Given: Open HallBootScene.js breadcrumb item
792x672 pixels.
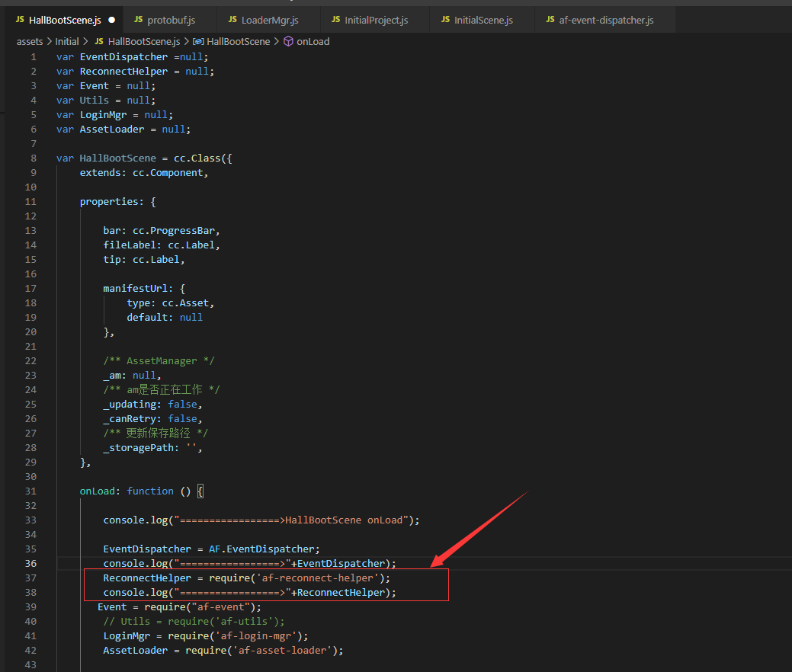Looking at the screenshot, I should [144, 41].
